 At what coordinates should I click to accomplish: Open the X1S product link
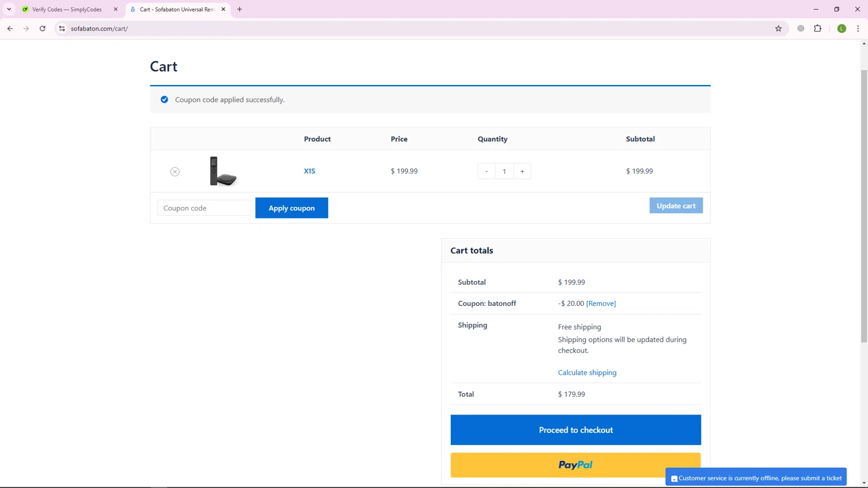pos(310,171)
